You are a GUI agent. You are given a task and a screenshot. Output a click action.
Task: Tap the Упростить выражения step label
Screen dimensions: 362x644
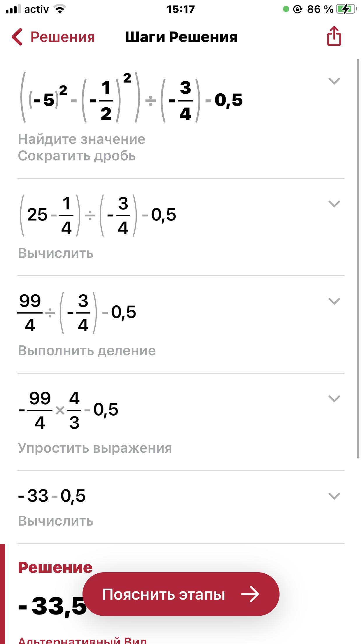tap(95, 448)
